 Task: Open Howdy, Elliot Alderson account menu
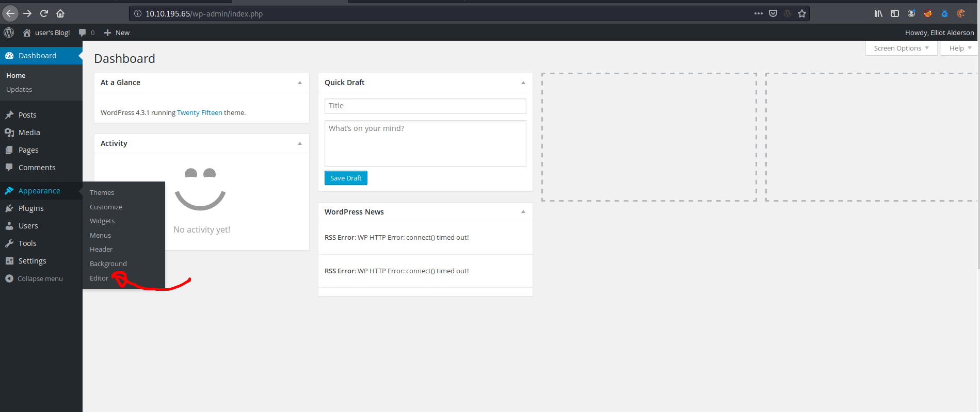click(x=939, y=32)
